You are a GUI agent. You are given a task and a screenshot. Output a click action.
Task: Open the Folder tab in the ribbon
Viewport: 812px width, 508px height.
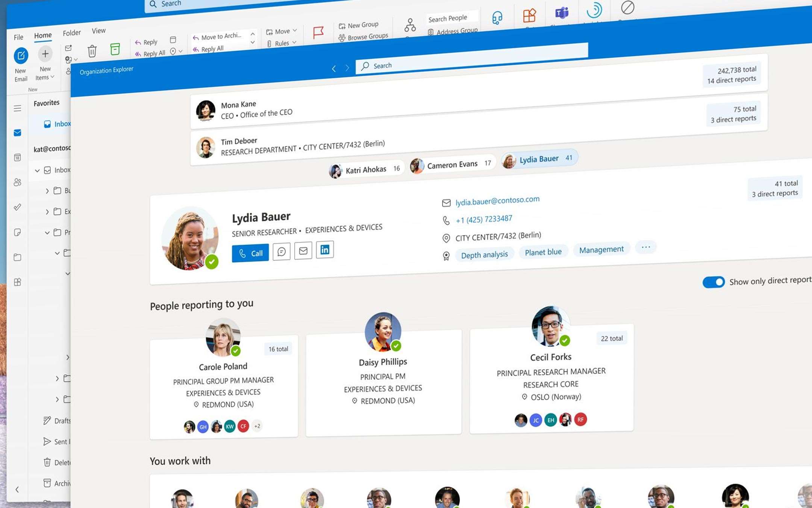pos(71,32)
